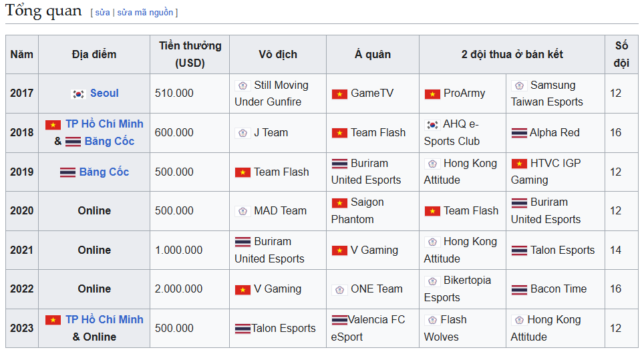Screen dimensions: 644x356
Task: Open the "sửa mã nguồn" source edit link
Action: click(x=145, y=13)
